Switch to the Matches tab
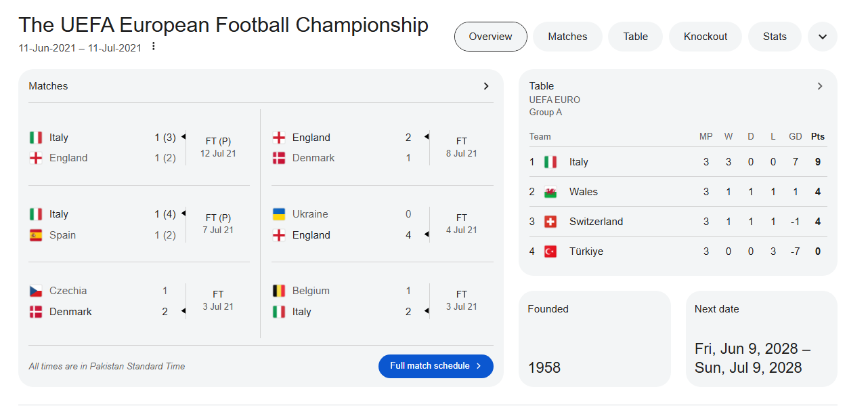The width and height of the screenshot is (868, 406). pos(567,37)
